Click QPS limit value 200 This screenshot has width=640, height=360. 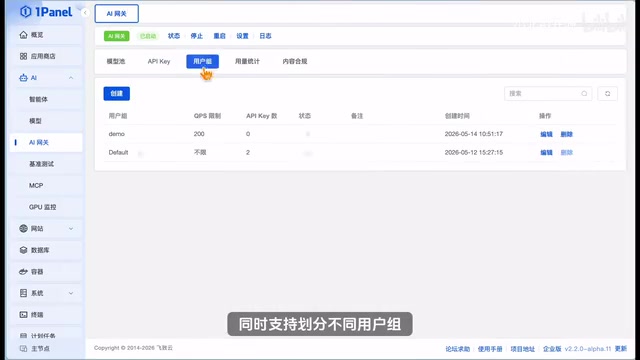[x=199, y=134]
